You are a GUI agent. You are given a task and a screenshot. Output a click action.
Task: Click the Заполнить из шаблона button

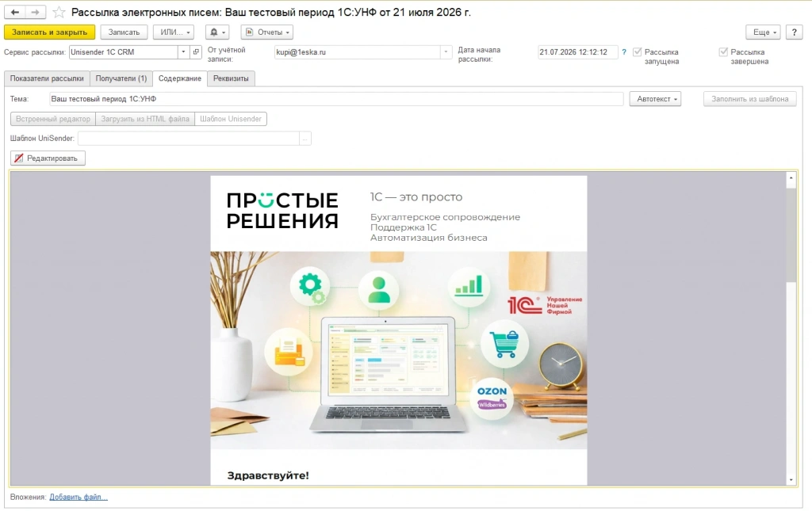[750, 99]
